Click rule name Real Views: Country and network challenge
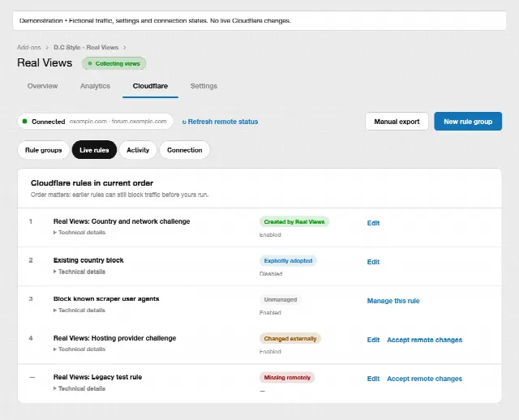 tap(122, 221)
